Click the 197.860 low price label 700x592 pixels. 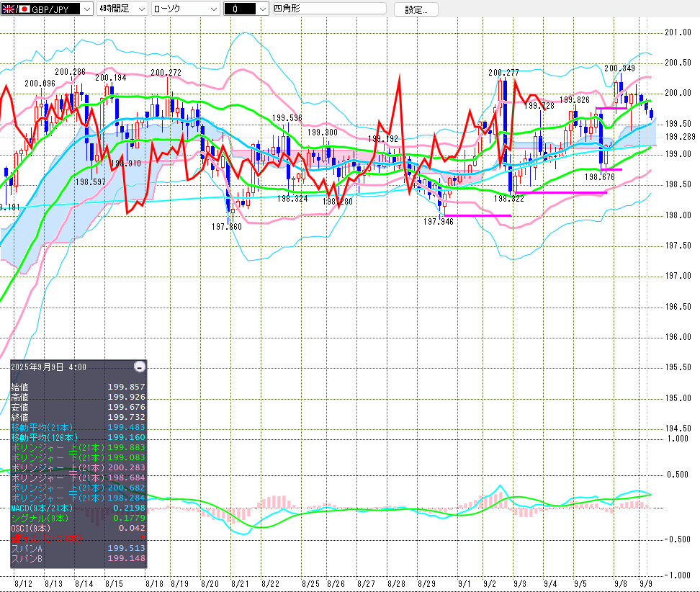coord(227,227)
